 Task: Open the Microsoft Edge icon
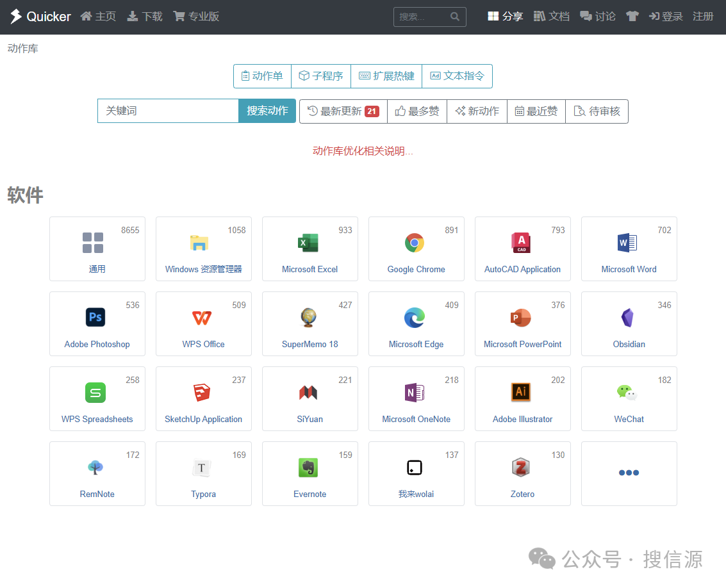click(x=415, y=318)
